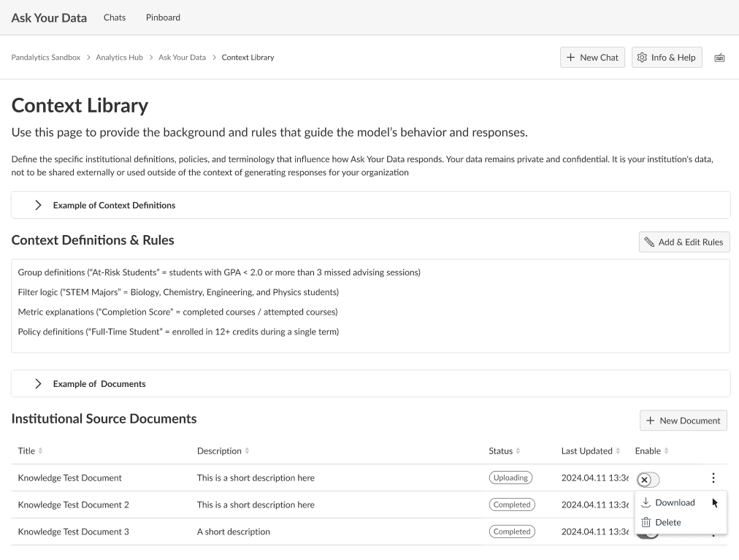Open the kebab menu for Knowledge Test Document 3

tap(713, 532)
